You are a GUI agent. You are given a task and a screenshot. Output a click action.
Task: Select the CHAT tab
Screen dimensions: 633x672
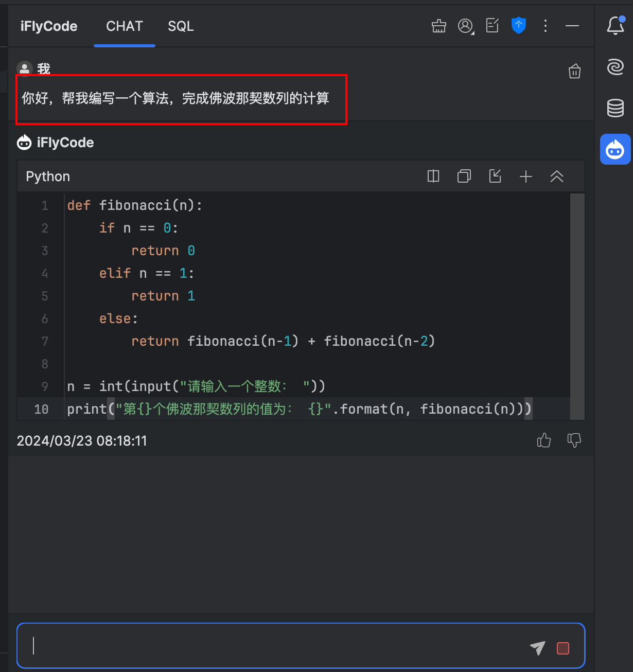tap(124, 26)
